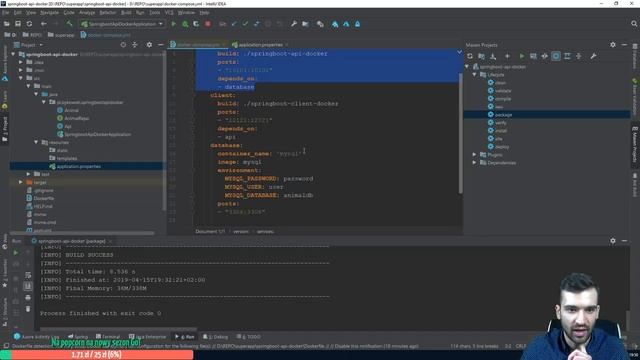The width and height of the screenshot is (640, 360).
Task: Clear console output with trash icon
Action: [x=28, y=309]
